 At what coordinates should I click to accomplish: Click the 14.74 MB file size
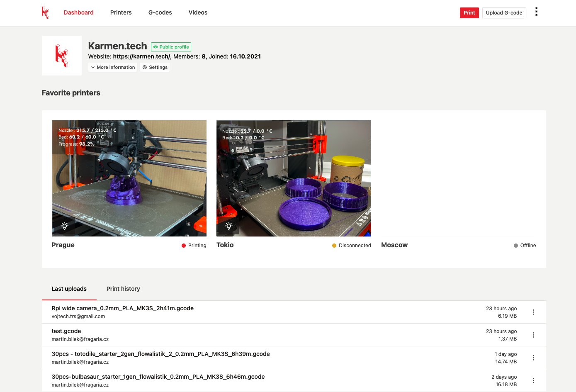point(506,362)
